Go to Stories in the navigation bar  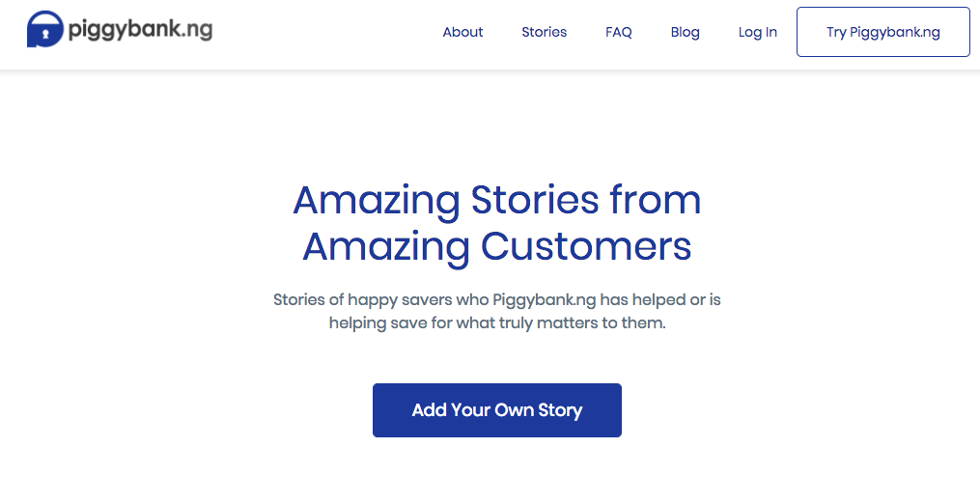click(544, 32)
